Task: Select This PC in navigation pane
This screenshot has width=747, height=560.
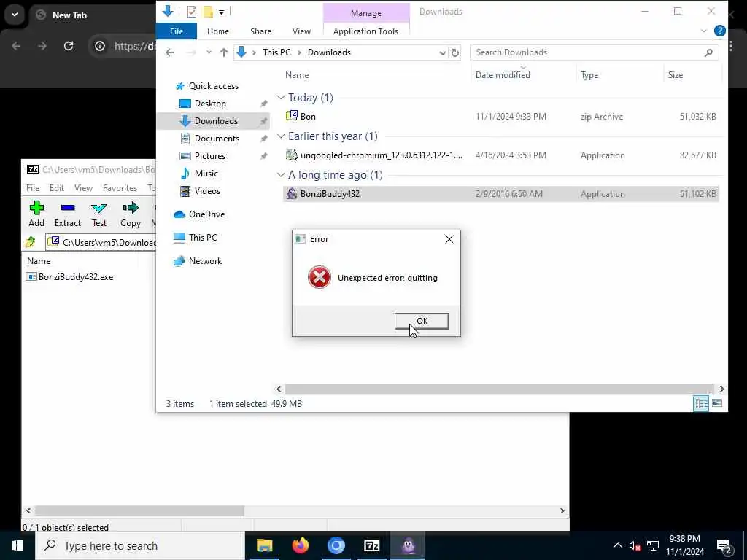Action: pyautogui.click(x=203, y=237)
